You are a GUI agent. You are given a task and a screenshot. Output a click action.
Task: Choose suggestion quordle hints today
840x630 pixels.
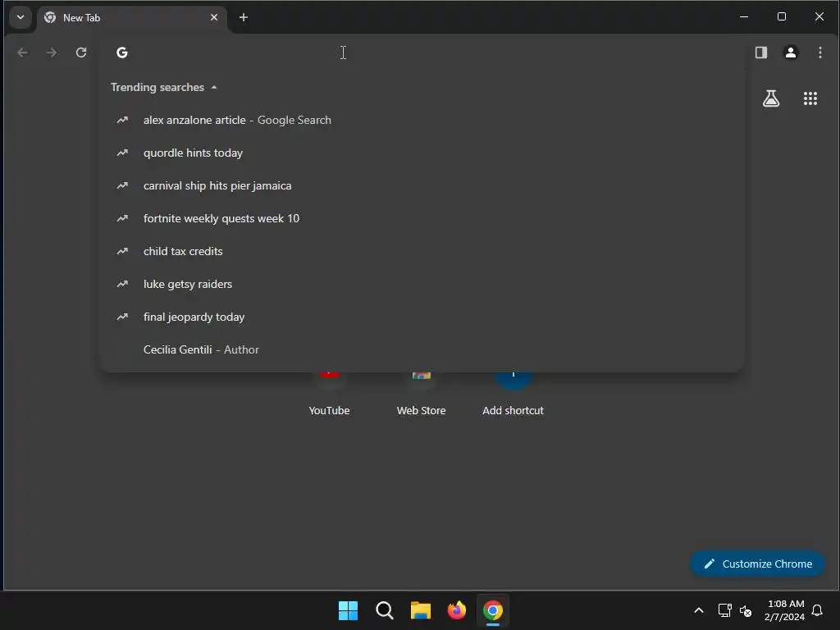point(422,153)
